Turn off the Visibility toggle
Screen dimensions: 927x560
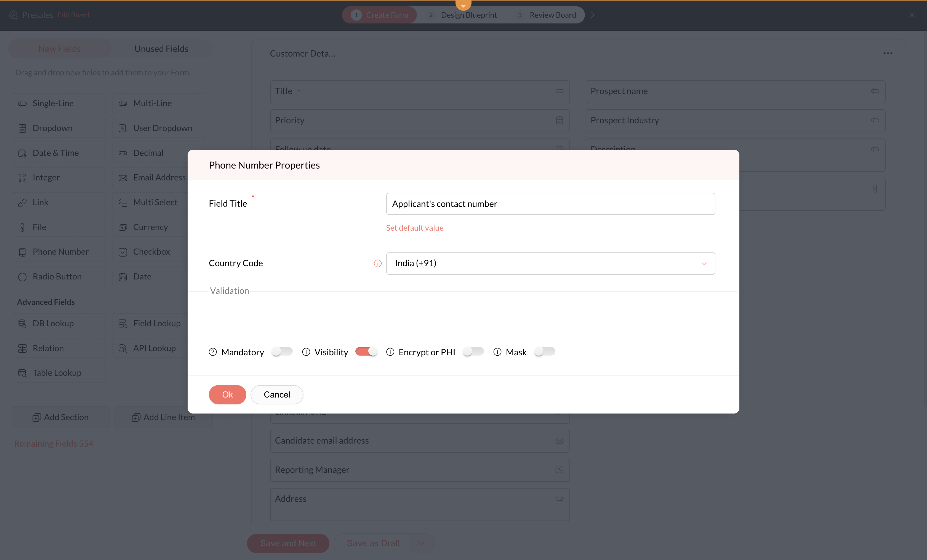tap(366, 352)
